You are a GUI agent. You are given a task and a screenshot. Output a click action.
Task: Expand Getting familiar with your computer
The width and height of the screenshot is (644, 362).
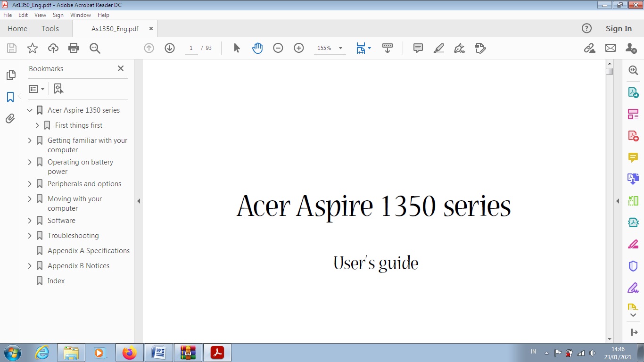[x=30, y=140]
